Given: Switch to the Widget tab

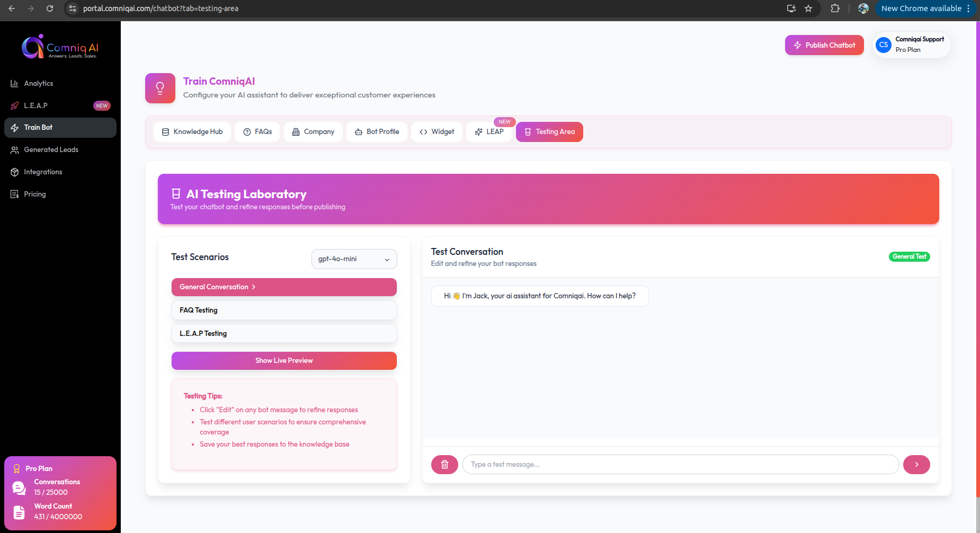Looking at the screenshot, I should point(436,132).
